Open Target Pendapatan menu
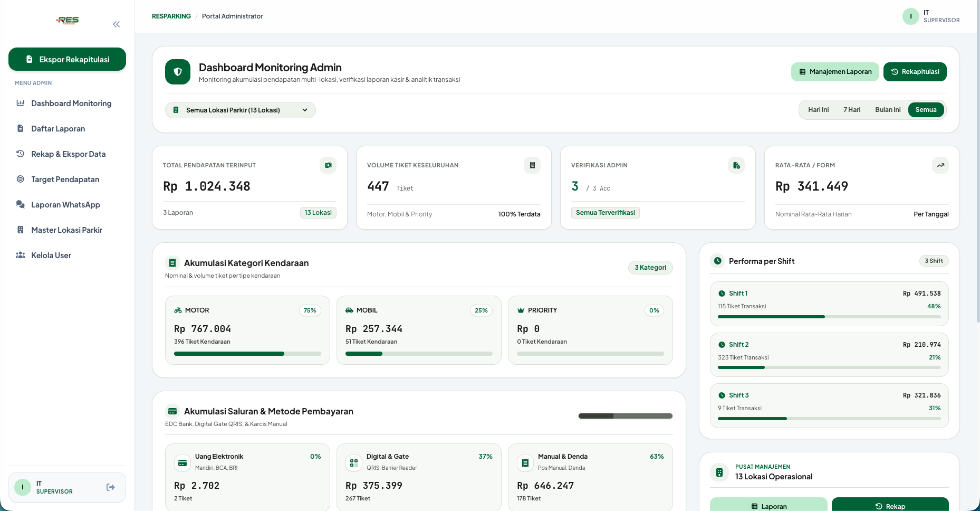980x511 pixels. point(68,179)
